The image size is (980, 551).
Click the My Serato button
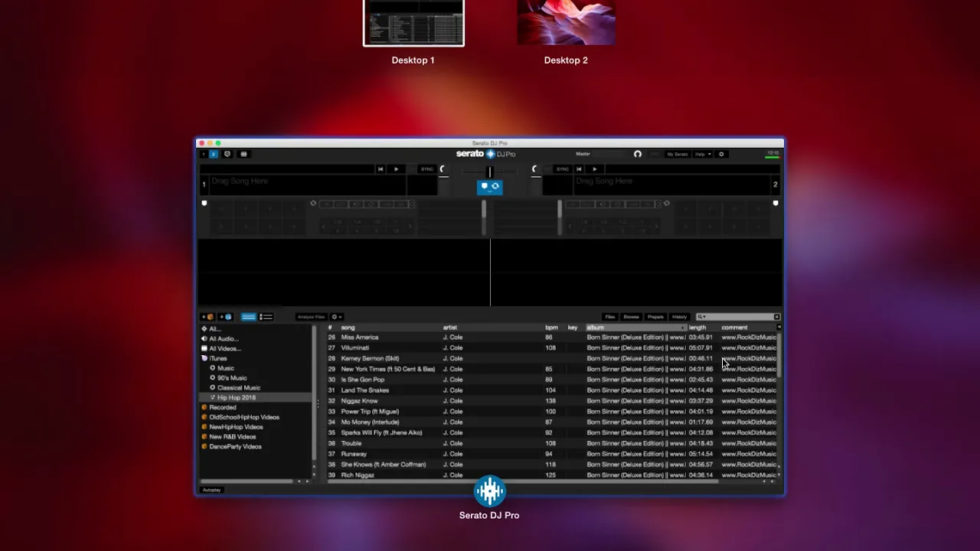tap(677, 154)
